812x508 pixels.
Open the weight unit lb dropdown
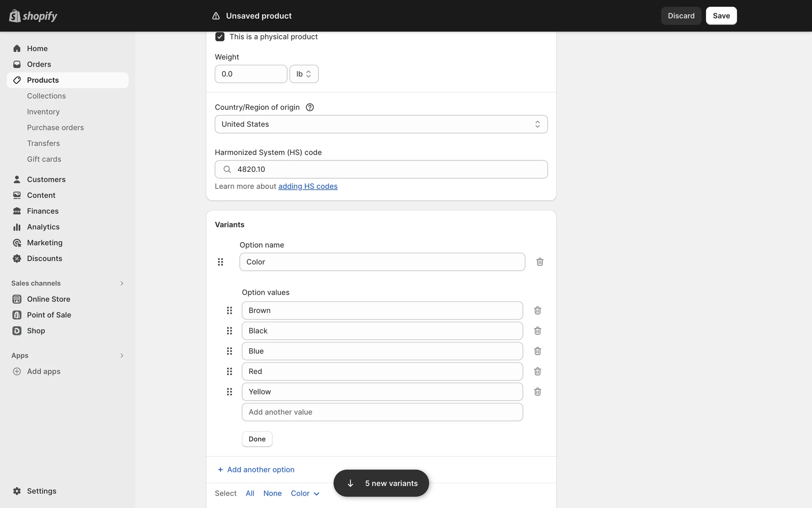coord(304,74)
